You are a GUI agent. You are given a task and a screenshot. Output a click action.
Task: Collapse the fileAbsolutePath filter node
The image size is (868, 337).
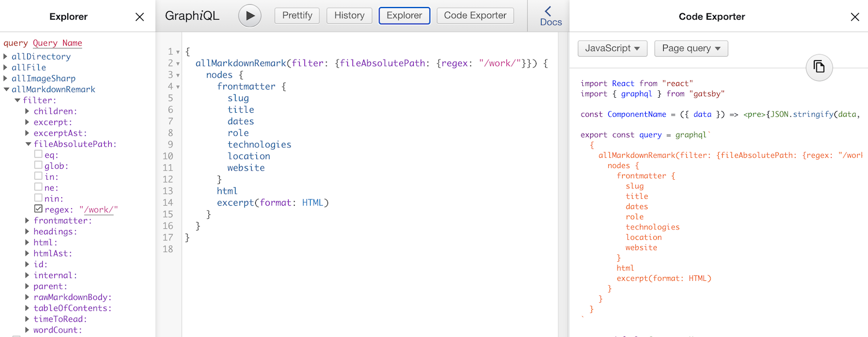[x=28, y=144]
